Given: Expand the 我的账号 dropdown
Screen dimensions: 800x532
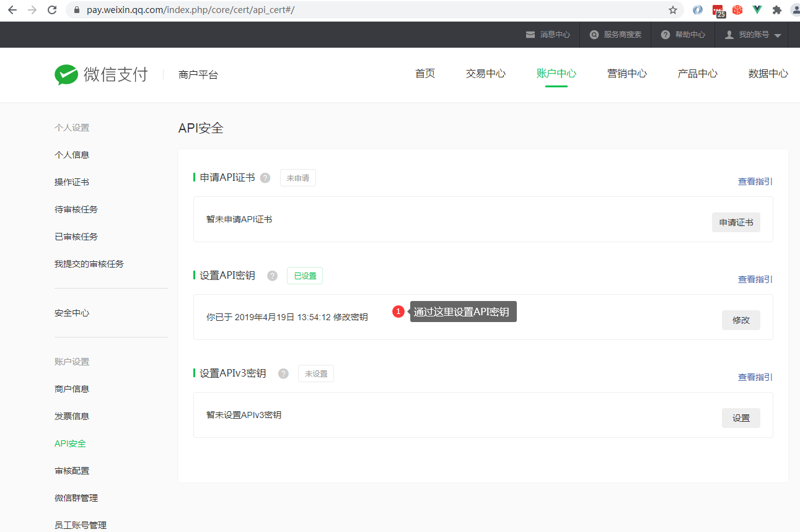Looking at the screenshot, I should [753, 35].
